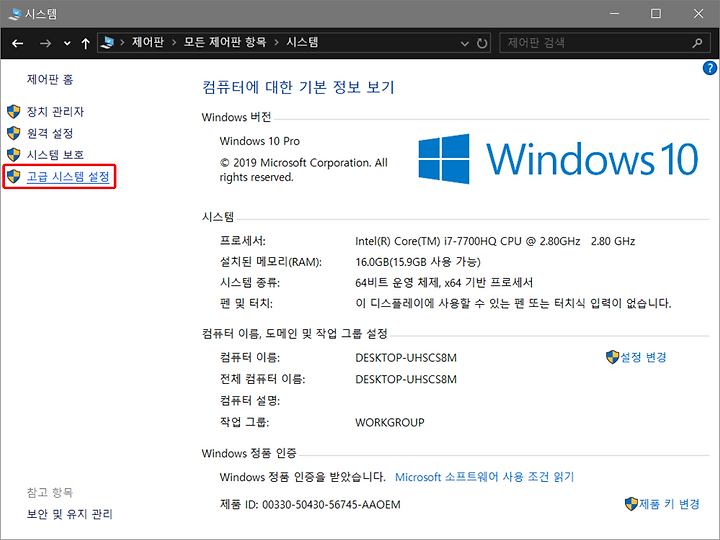Click the shield icon beside 장치 관리자
Image resolution: width=720 pixels, height=540 pixels.
(14, 112)
